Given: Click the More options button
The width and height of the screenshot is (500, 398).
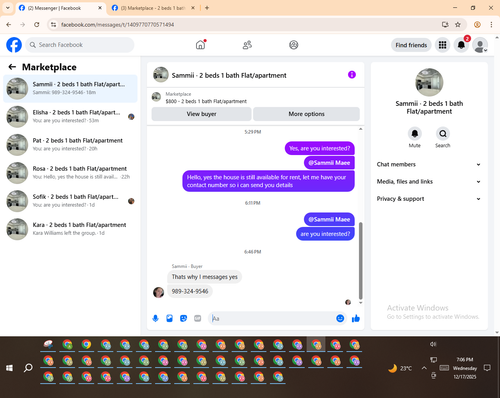Looking at the screenshot, I should (x=306, y=114).
